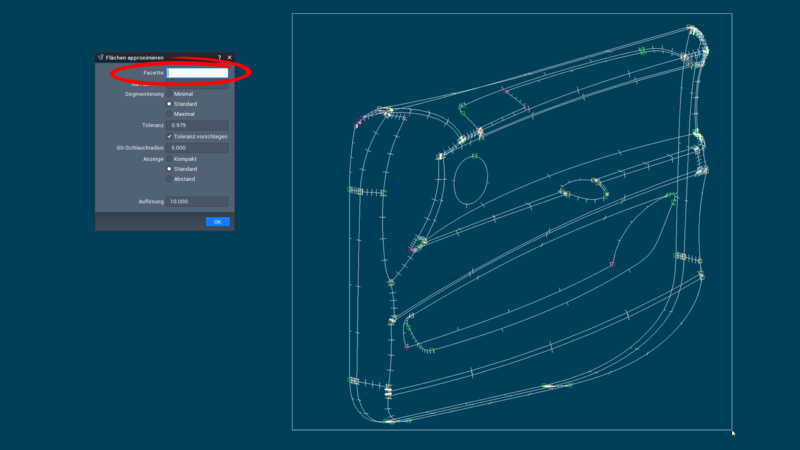Click the Toleranz value field
This screenshot has width=800, height=450.
(197, 126)
